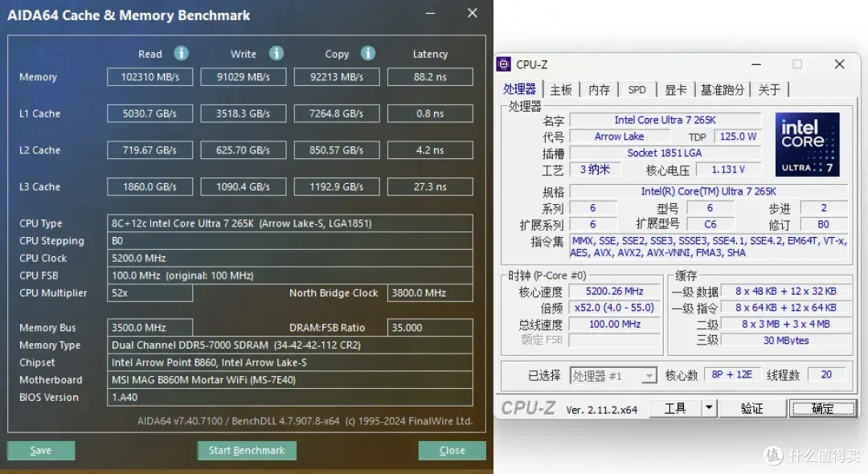Open the Read info icon in AIDA64

pyautogui.click(x=181, y=53)
